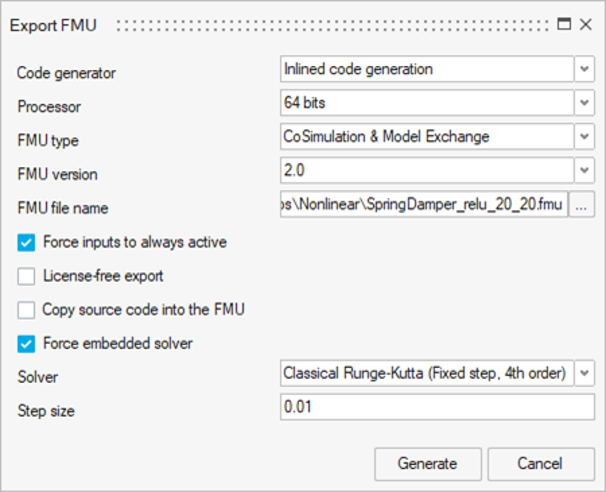Expand the Processor dropdown arrow
The width and height of the screenshot is (606, 492).
click(x=584, y=102)
